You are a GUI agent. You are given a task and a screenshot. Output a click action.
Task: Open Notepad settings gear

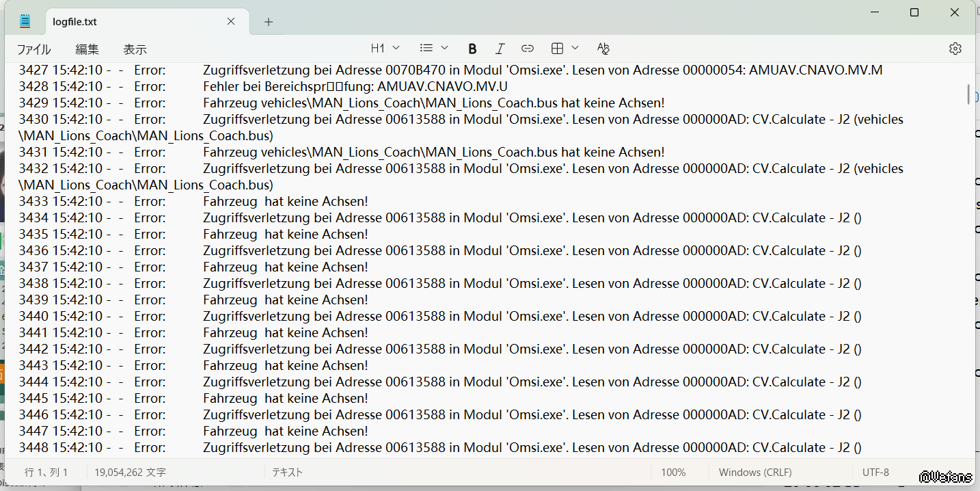[955, 49]
